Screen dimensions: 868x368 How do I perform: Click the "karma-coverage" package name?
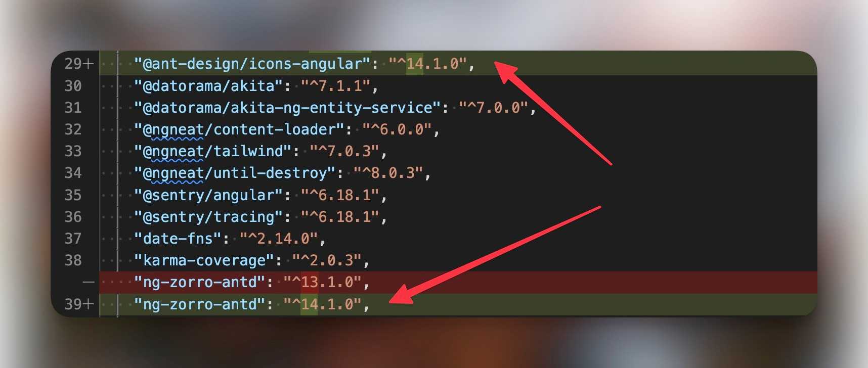tap(204, 260)
